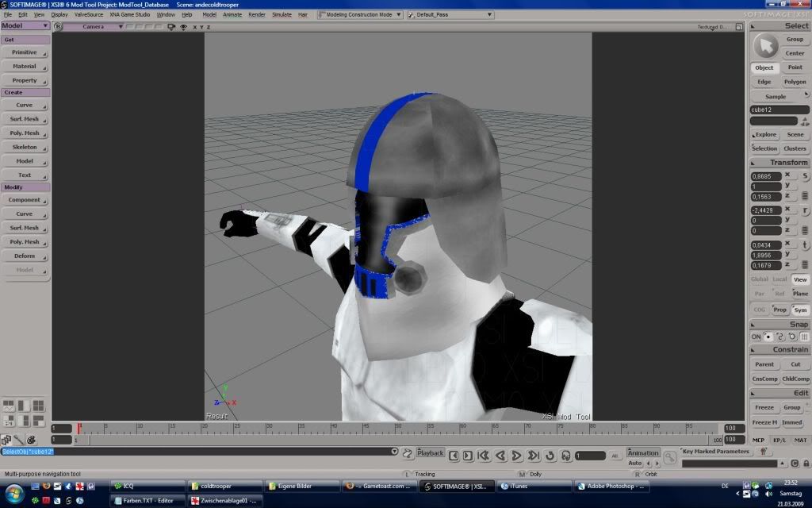Image resolution: width=812 pixels, height=508 pixels.
Task: Step to the previous frame
Action: coord(454,455)
